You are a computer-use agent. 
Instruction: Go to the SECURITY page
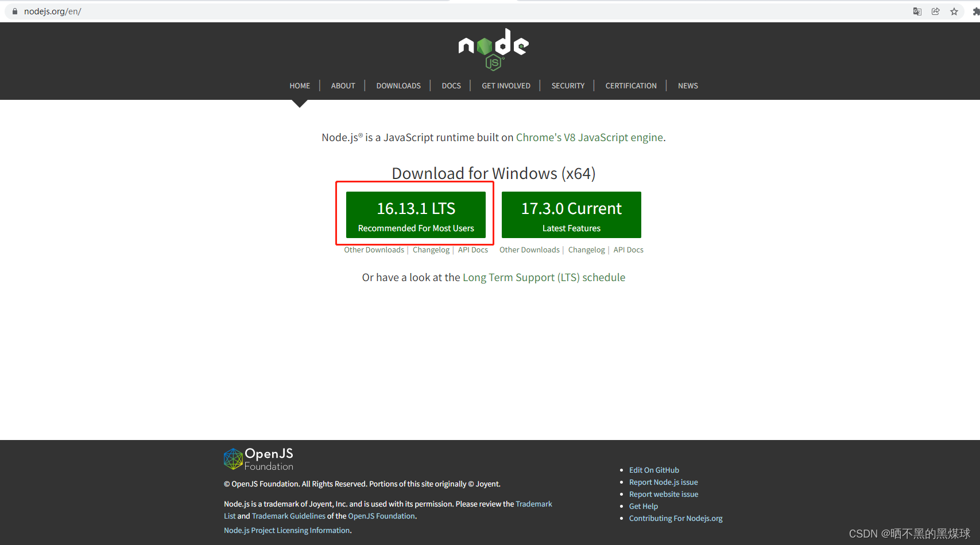click(568, 85)
